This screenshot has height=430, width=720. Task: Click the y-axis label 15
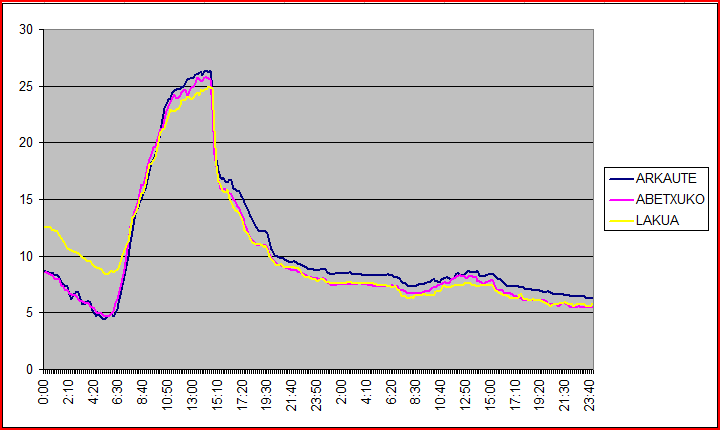pos(26,199)
